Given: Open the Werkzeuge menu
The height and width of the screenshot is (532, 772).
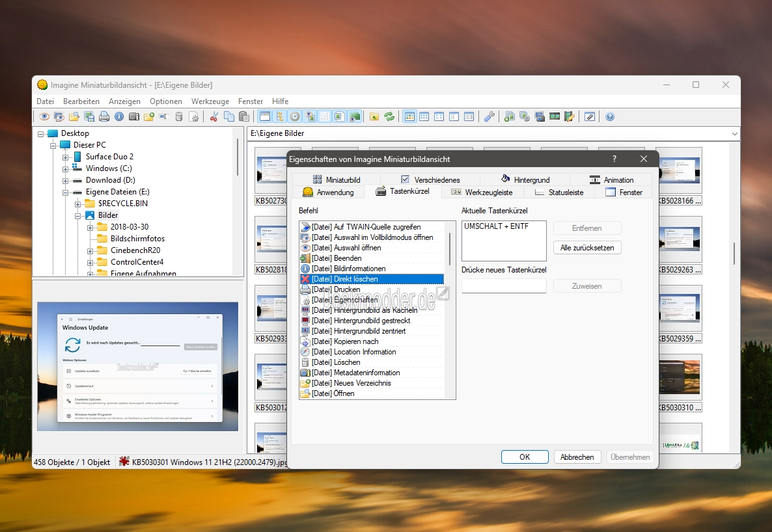Looking at the screenshot, I should (x=210, y=101).
